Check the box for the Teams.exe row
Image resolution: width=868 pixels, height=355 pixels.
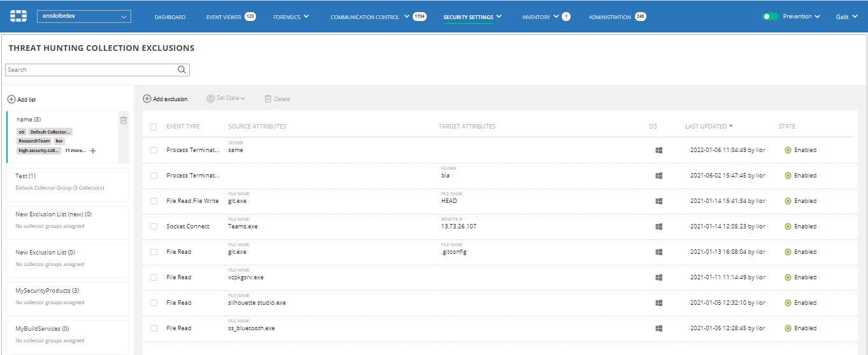[153, 226]
